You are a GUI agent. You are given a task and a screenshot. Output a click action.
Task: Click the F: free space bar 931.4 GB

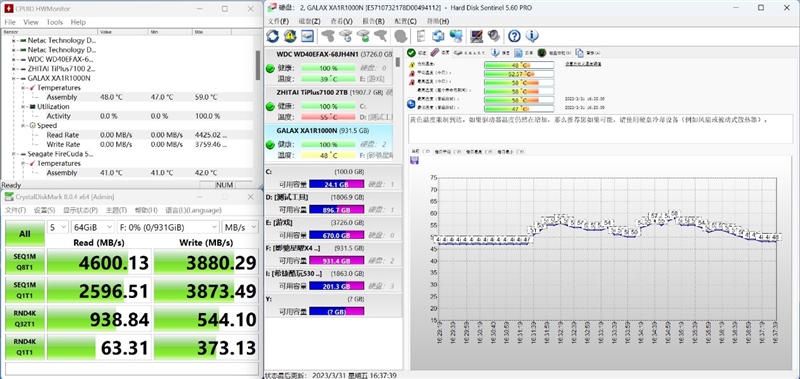(336, 261)
